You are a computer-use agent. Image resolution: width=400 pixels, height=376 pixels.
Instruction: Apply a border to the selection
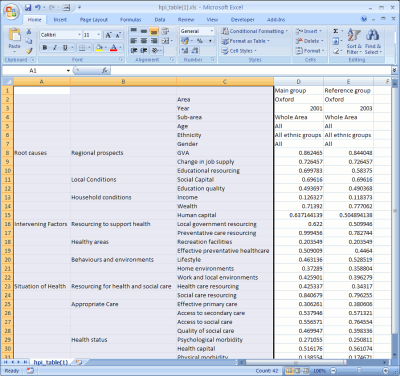[82, 48]
